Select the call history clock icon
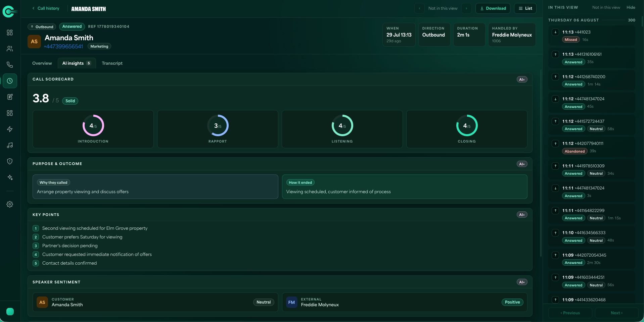Viewport: 644px width, 322px height. (10, 81)
